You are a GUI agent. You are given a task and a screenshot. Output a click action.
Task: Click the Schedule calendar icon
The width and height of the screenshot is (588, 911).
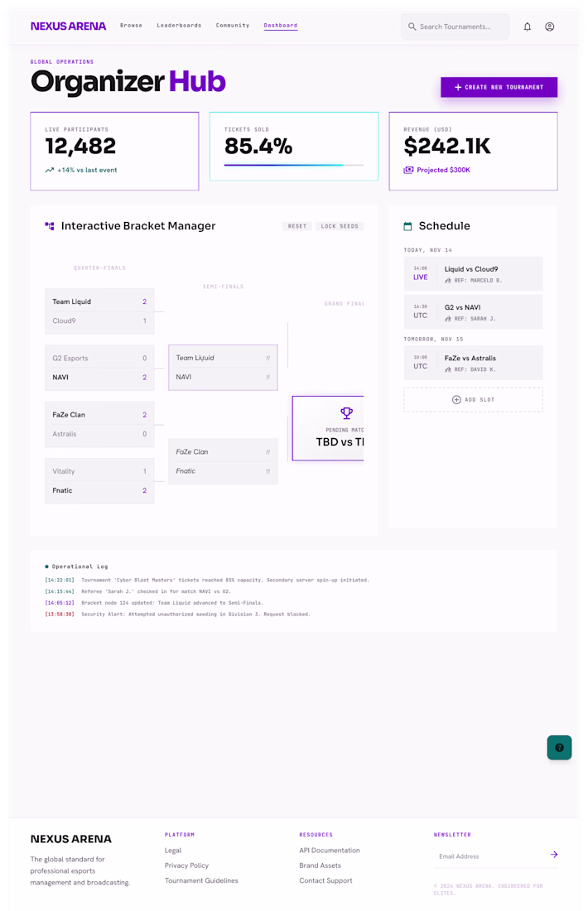pos(408,226)
